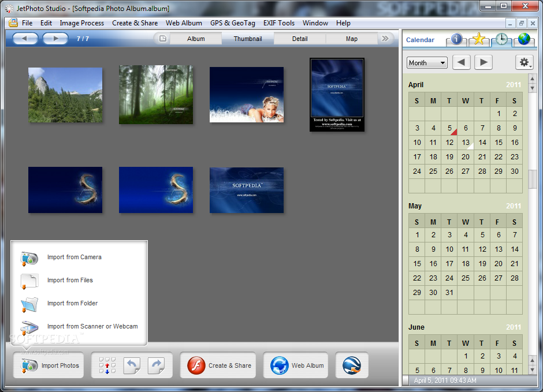Screen dimensions: 543x392
Task: Click the Google Earth export icon button
Action: pos(352,365)
